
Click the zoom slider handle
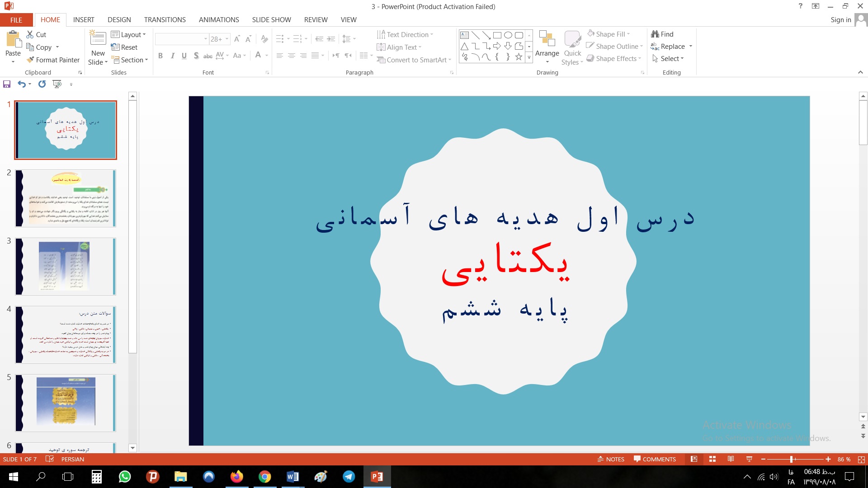click(x=791, y=459)
